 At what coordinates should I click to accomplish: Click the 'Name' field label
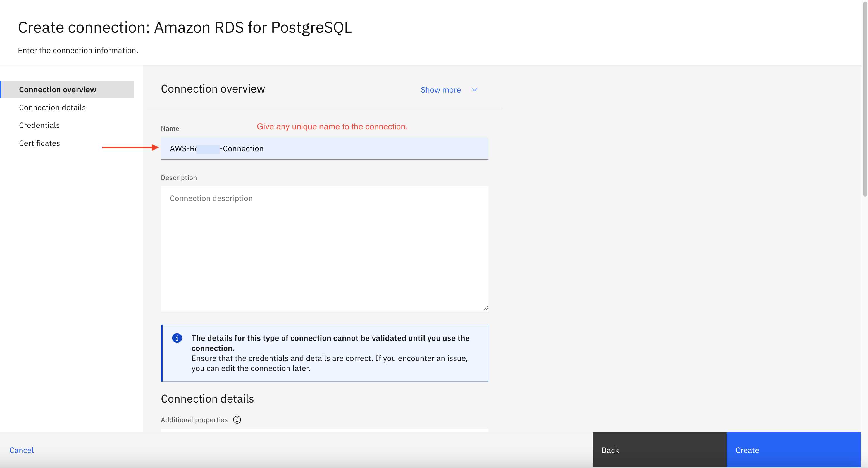point(170,128)
